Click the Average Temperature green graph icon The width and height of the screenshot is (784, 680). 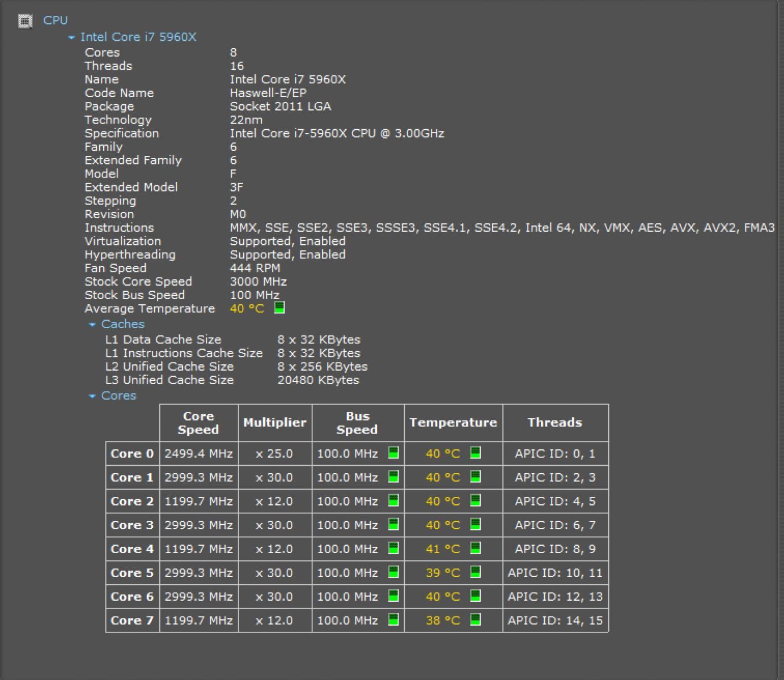pos(279,308)
